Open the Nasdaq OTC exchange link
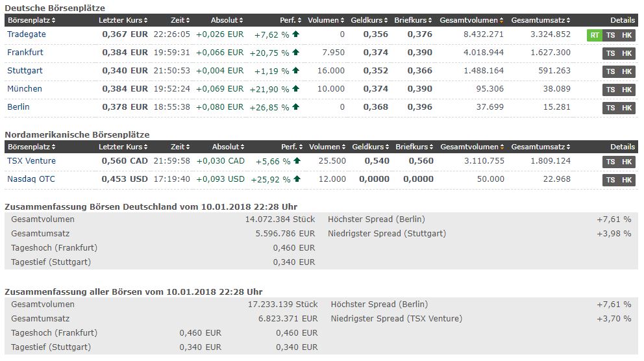 click(31, 179)
